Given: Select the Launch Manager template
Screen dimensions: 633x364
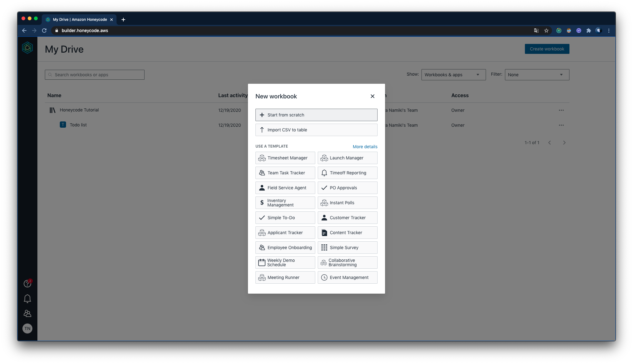Looking at the screenshot, I should pos(347,158).
